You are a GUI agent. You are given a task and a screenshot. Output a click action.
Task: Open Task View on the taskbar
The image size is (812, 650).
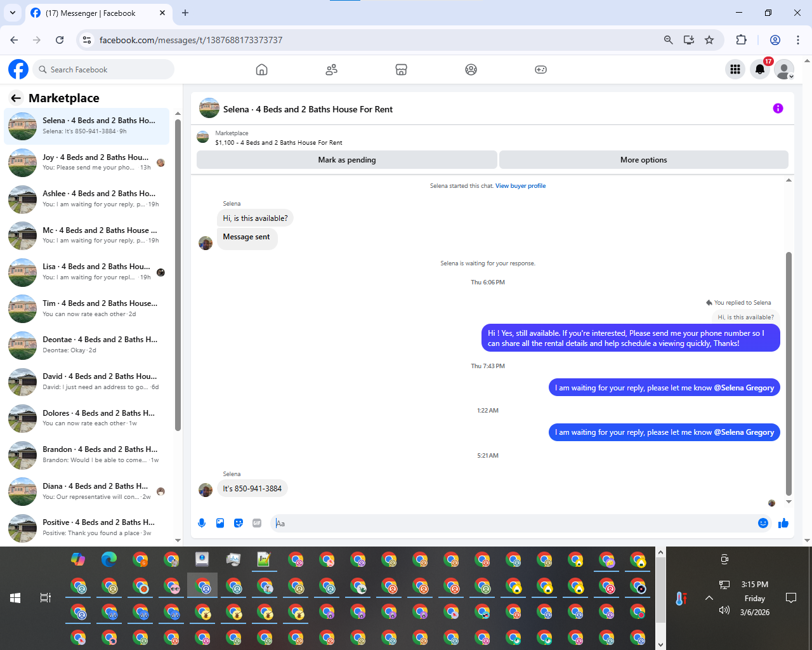coord(46,598)
